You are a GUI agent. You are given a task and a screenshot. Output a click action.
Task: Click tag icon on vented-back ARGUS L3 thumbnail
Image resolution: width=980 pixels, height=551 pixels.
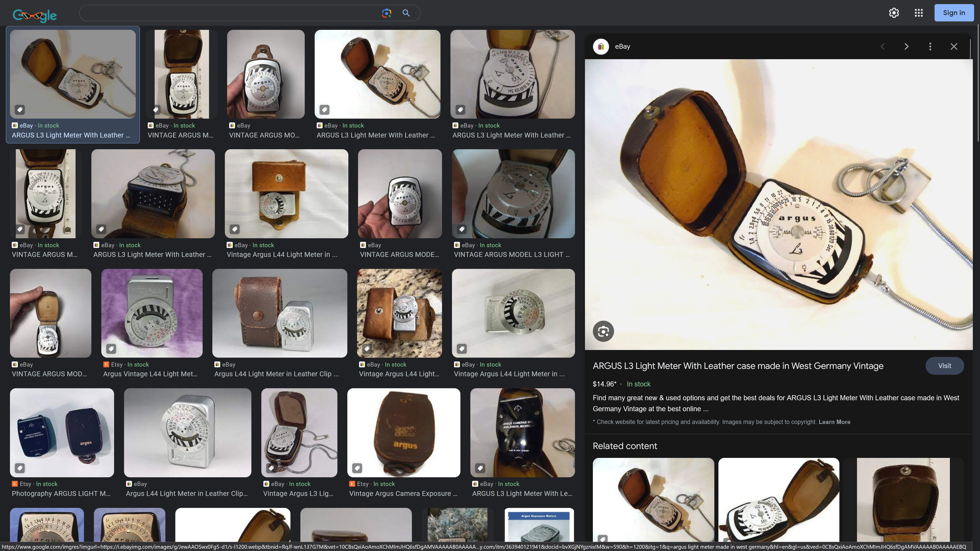tap(101, 229)
